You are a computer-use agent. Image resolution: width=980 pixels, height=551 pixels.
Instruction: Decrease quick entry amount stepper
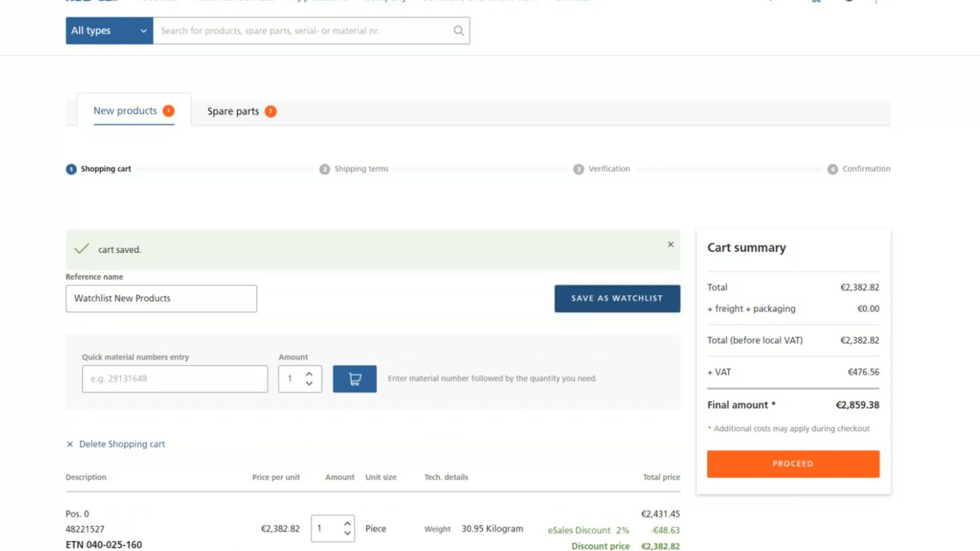[309, 384]
